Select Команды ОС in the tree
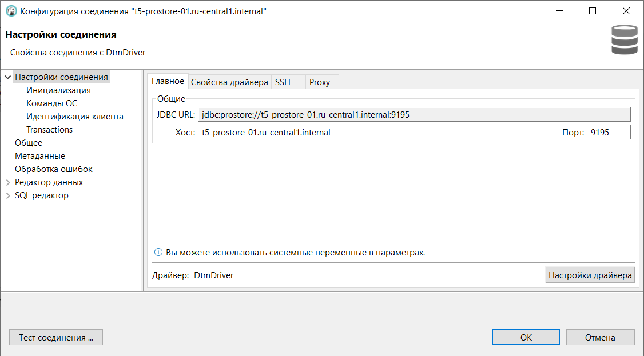 (51, 103)
